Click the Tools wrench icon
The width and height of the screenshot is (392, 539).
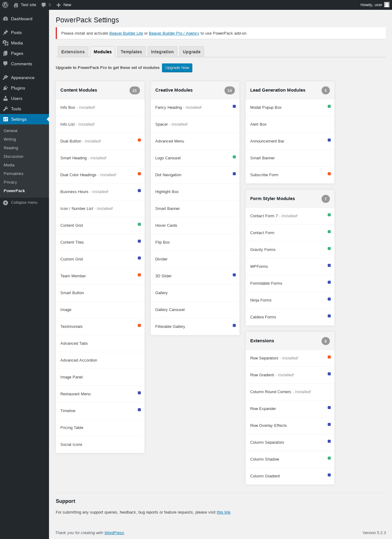point(6,109)
